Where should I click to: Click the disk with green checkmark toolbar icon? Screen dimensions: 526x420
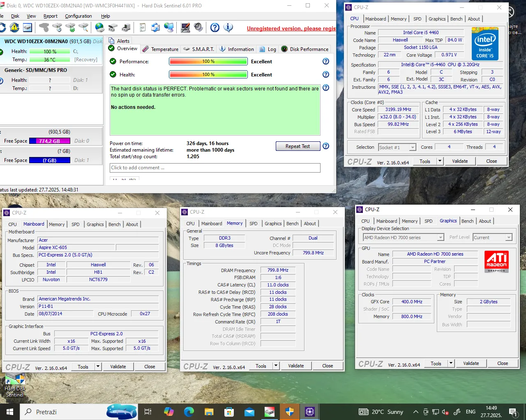(70, 28)
